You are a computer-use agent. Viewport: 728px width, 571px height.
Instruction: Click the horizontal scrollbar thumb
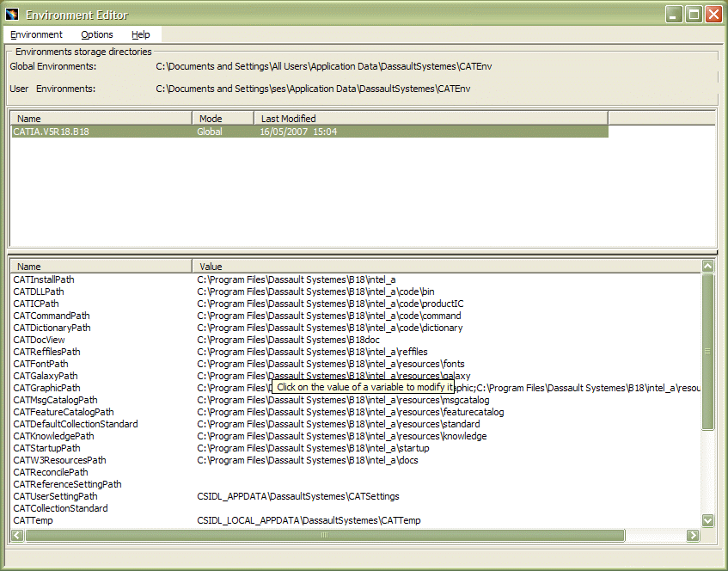point(325,535)
